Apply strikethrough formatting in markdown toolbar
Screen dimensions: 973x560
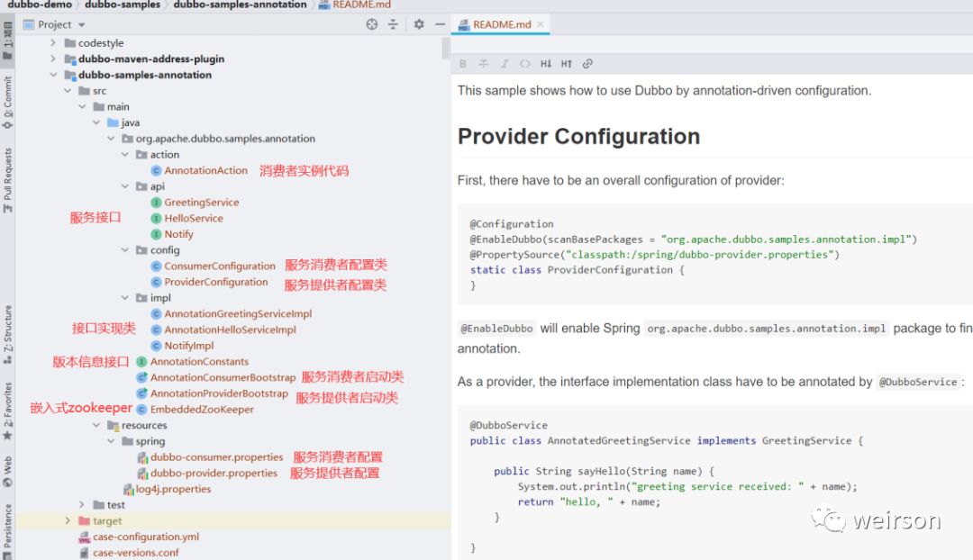pyautogui.click(x=483, y=64)
